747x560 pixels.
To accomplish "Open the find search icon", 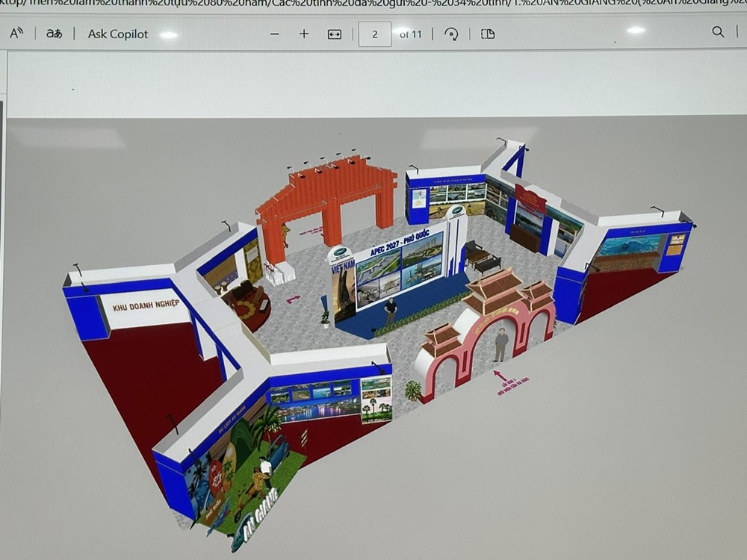I will pos(718,32).
